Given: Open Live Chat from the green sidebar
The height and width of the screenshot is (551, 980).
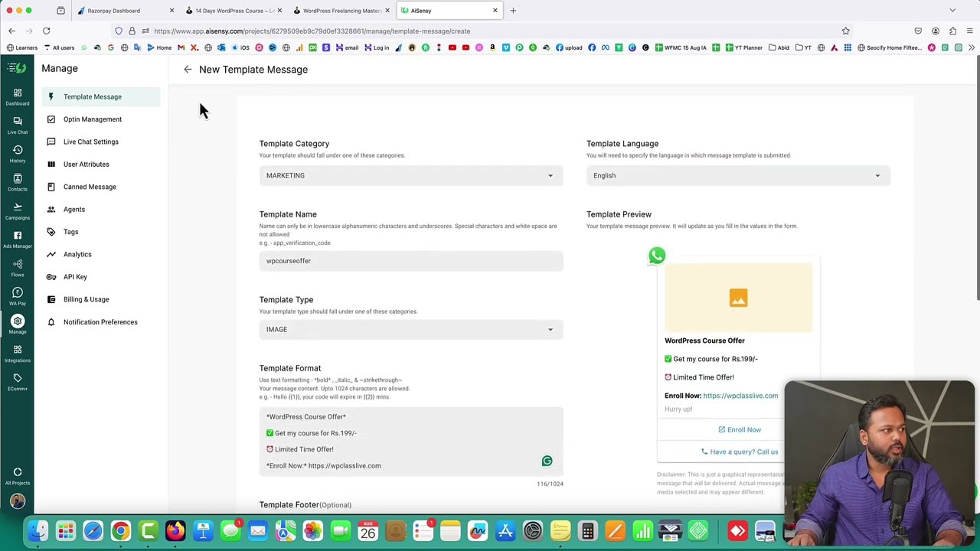Looking at the screenshot, I should point(17,126).
